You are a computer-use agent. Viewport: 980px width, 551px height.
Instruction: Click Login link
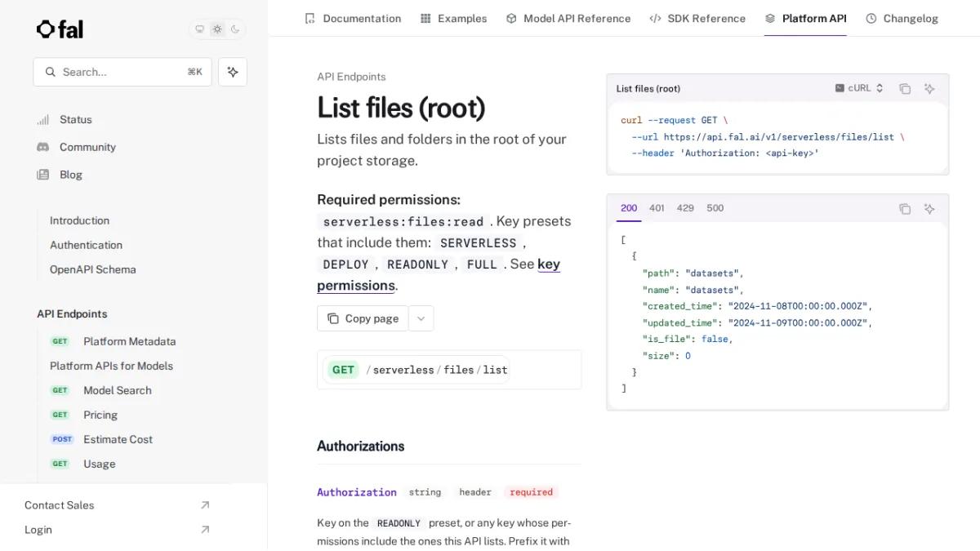pyautogui.click(x=38, y=530)
